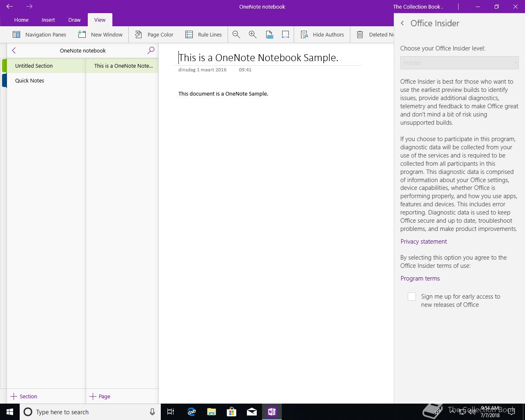Switch to the Insert tab
The image size is (525, 420).
(48, 20)
